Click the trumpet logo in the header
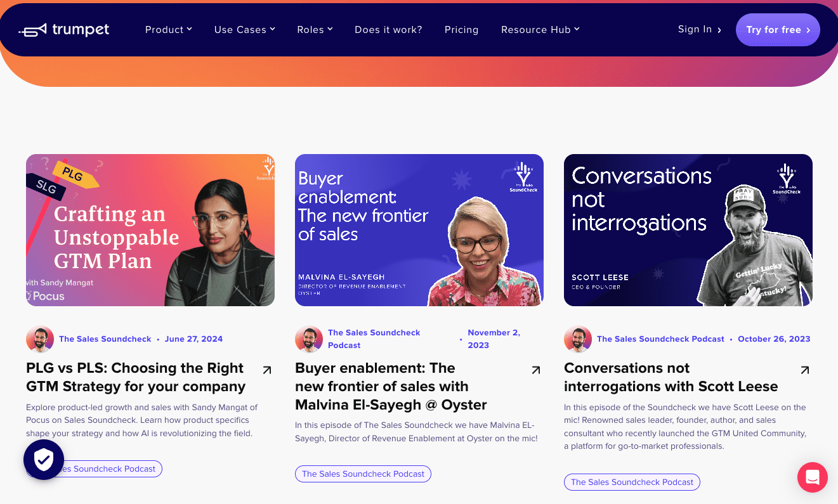838x504 pixels. click(64, 30)
